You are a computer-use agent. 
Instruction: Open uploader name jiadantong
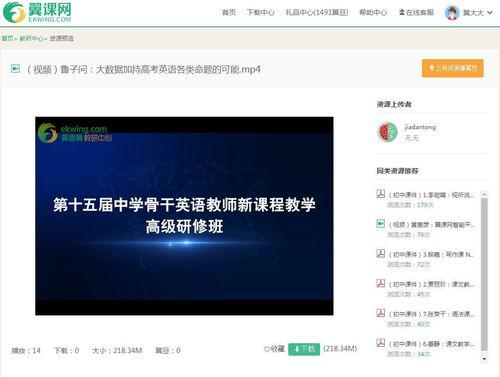420,127
